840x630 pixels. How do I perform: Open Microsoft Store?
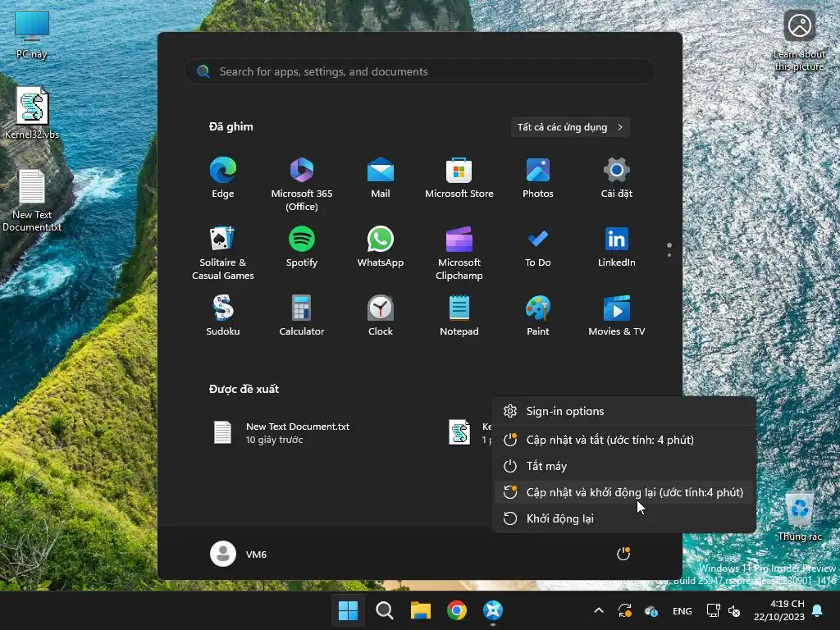(x=459, y=178)
